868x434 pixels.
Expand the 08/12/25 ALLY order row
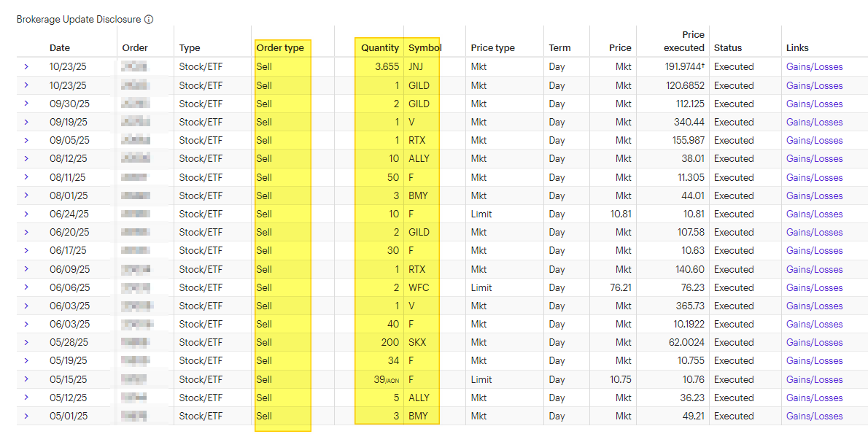[26, 158]
